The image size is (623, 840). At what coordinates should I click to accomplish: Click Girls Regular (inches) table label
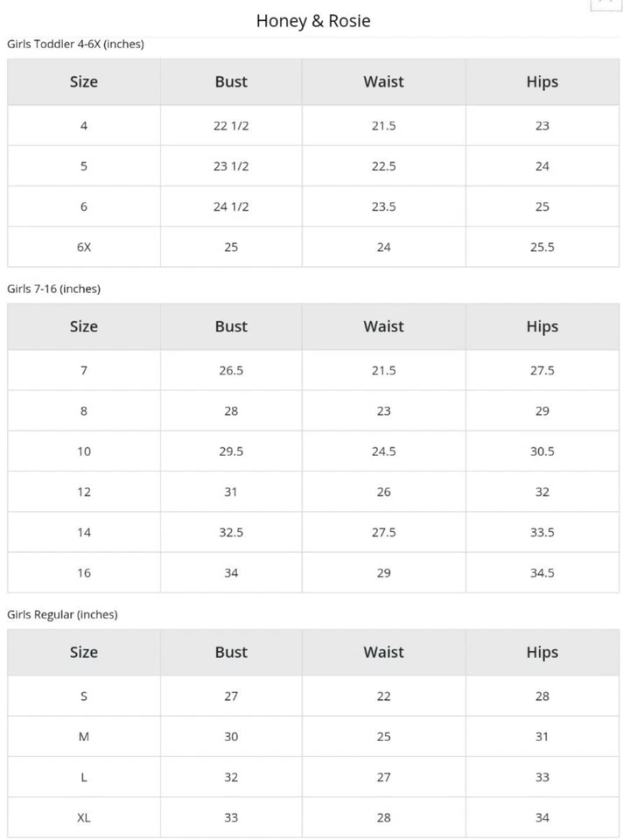(x=62, y=614)
